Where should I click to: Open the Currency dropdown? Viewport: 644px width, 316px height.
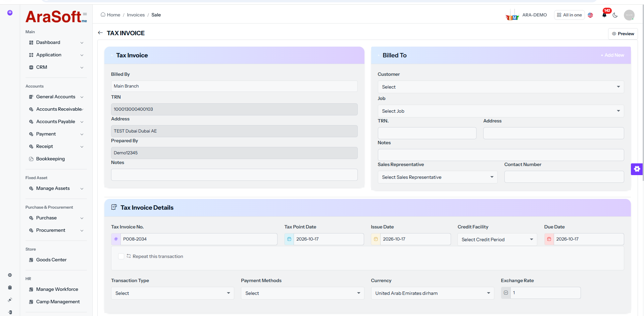432,293
